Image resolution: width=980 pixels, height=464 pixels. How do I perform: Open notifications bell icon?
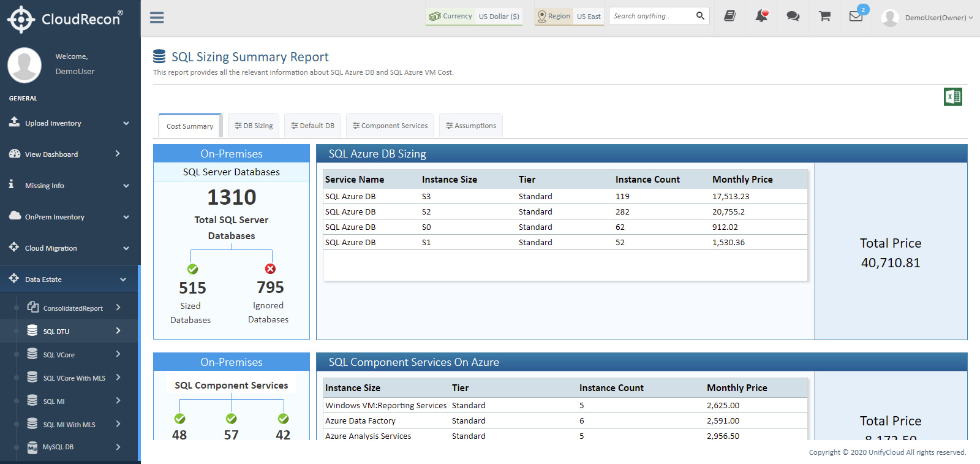[x=761, y=16]
